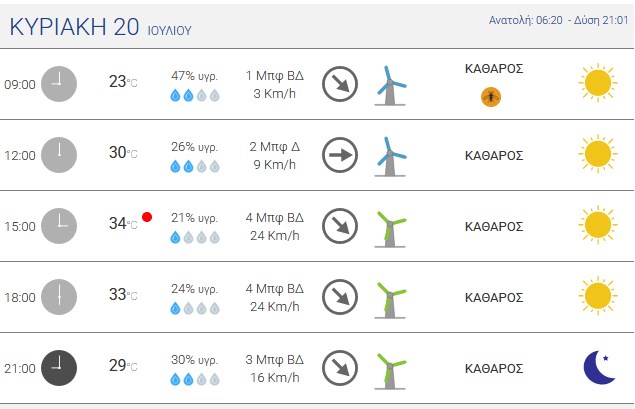Click the 16 Km/h wind speed text
This screenshot has width=635, height=409.
click(x=275, y=377)
